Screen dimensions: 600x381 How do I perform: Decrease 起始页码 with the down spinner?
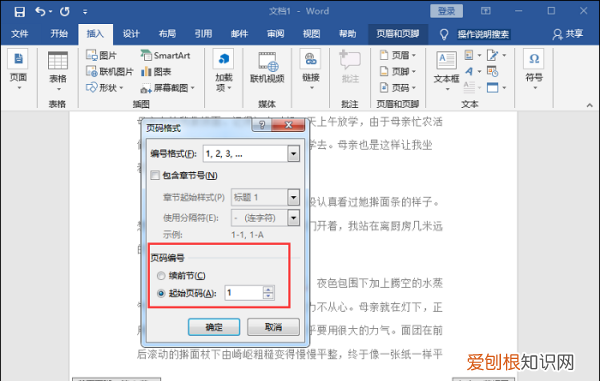click(x=268, y=296)
